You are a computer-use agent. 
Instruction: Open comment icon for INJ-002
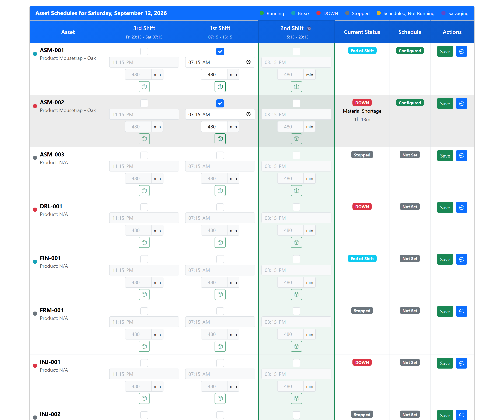(461, 415)
